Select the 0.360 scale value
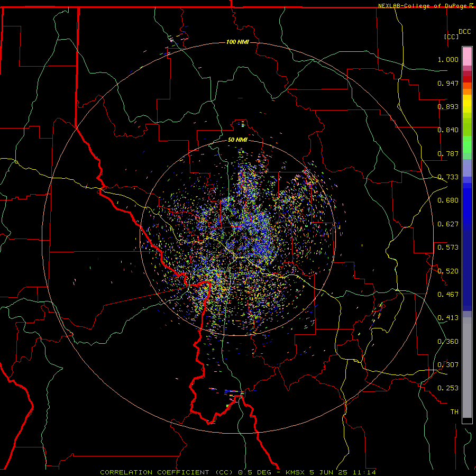 [448, 342]
